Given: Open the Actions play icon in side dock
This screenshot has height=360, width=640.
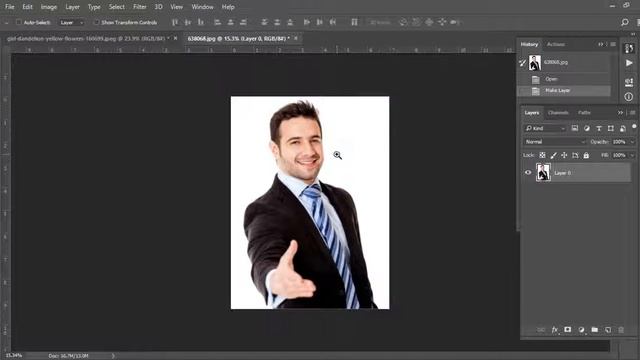Looking at the screenshot, I should tap(629, 63).
